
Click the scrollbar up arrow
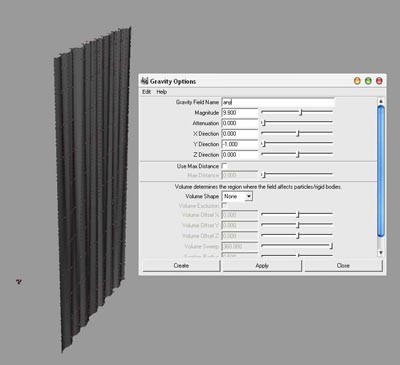[x=381, y=101]
